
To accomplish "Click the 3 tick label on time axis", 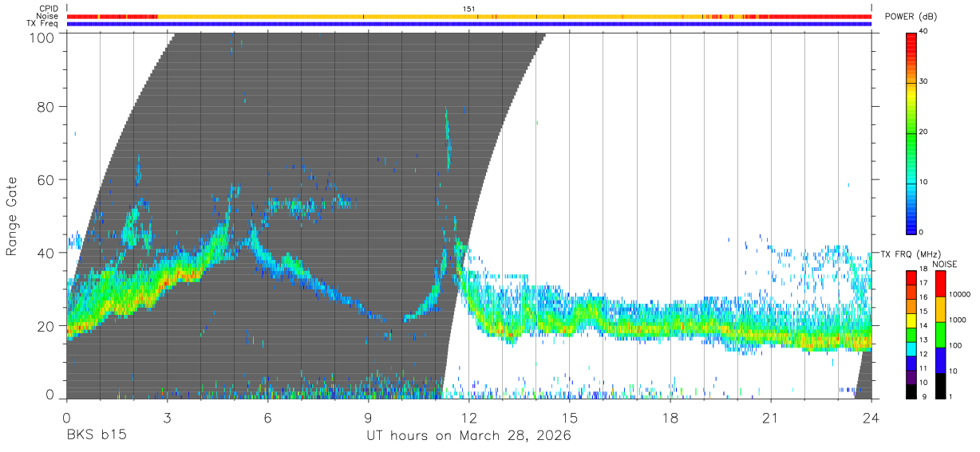I will click(x=167, y=418).
